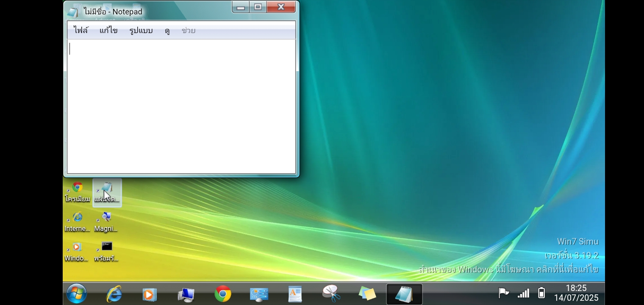Open the clock showing 18:25

(x=576, y=293)
